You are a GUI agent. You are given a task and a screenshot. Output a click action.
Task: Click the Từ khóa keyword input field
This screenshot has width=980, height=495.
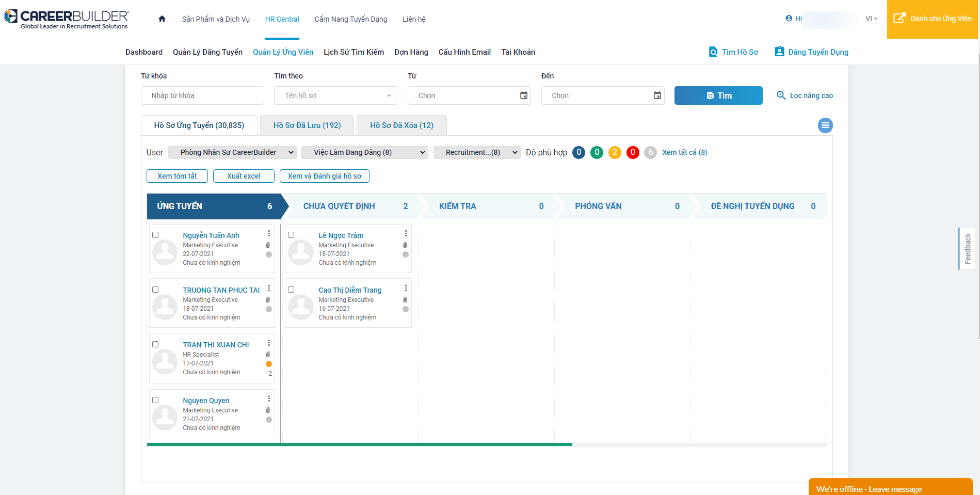tap(202, 95)
